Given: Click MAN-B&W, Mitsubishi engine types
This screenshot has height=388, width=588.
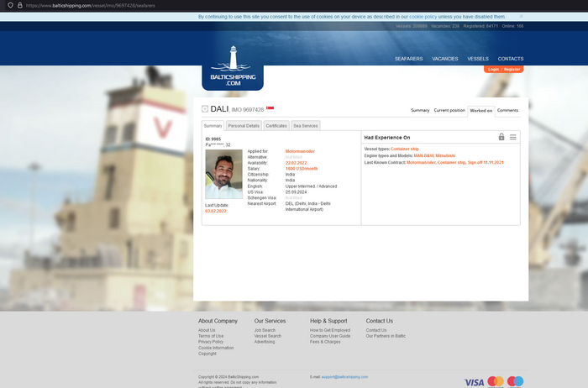Looking at the screenshot, I should [434, 155].
